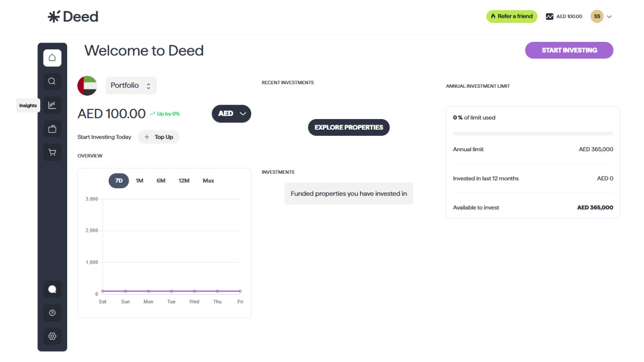Select the Max chart range
Image resolution: width=644 pixels, height=362 pixels.
(x=208, y=181)
